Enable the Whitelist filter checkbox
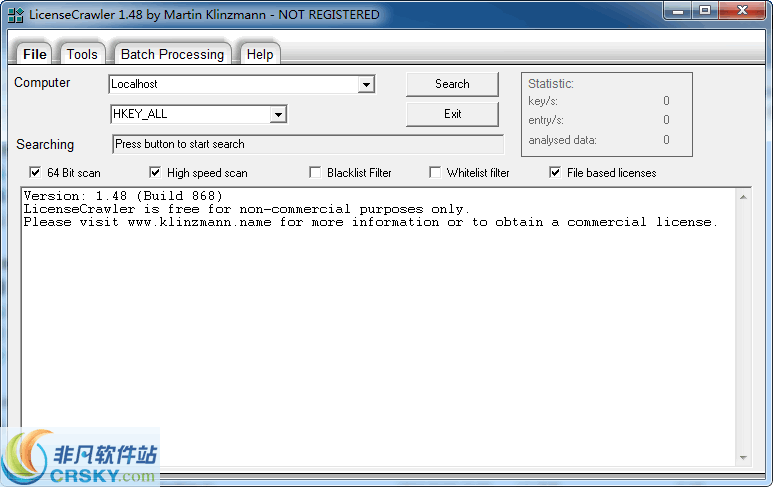This screenshot has width=773, height=487. click(x=435, y=173)
